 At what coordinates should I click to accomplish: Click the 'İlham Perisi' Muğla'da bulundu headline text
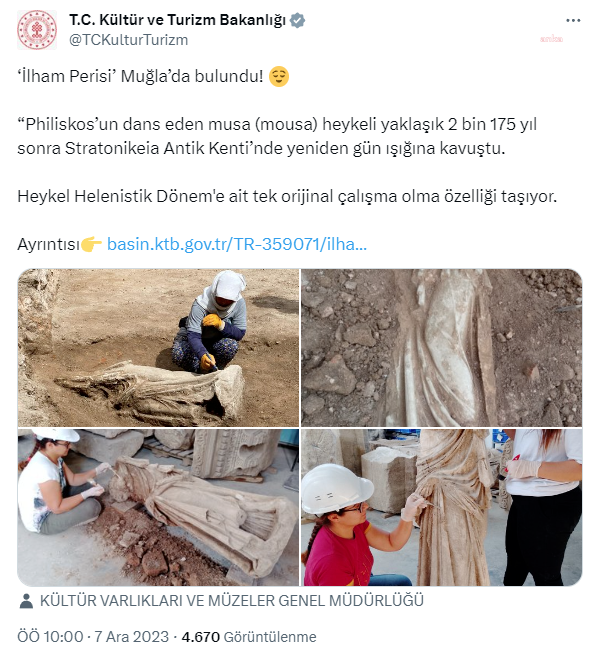pyautogui.click(x=141, y=77)
